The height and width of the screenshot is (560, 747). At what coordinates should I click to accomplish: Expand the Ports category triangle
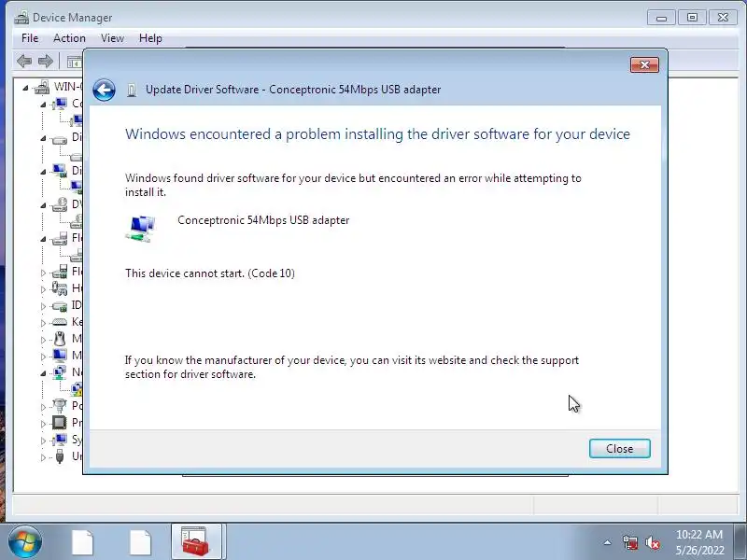43,407
